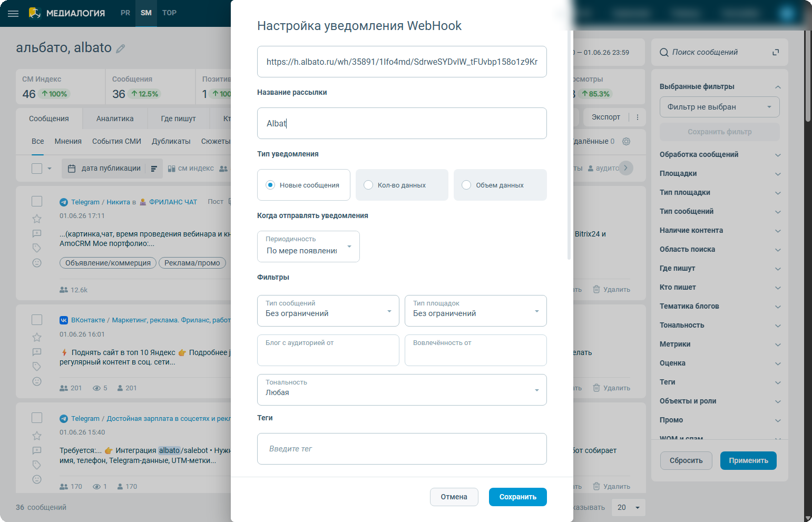Tag the ФРИЛАНС ЧАТ Telegram message
The width and height of the screenshot is (812, 522).
37,248
